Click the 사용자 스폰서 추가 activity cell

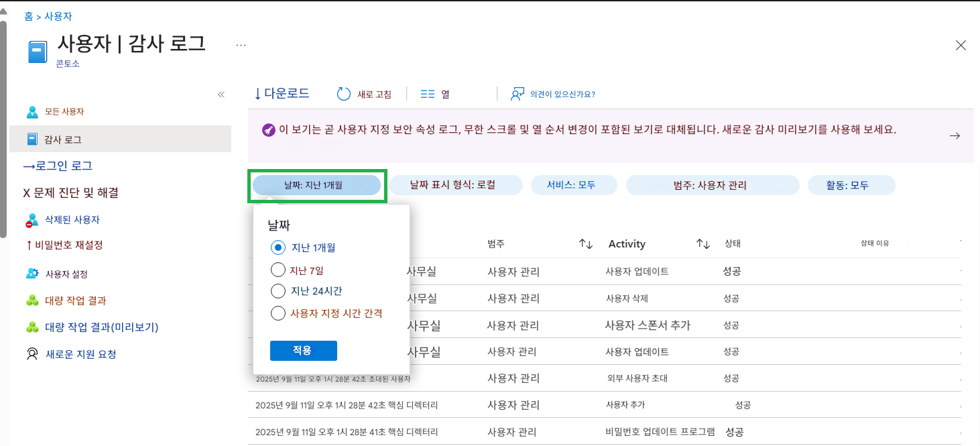pos(648,325)
